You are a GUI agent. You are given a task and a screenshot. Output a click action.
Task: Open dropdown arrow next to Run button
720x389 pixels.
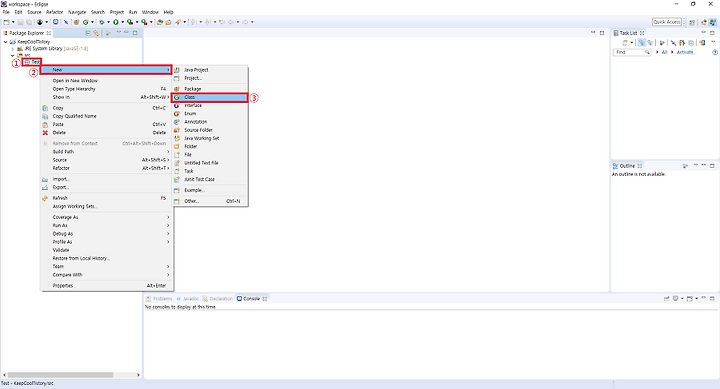123,22
